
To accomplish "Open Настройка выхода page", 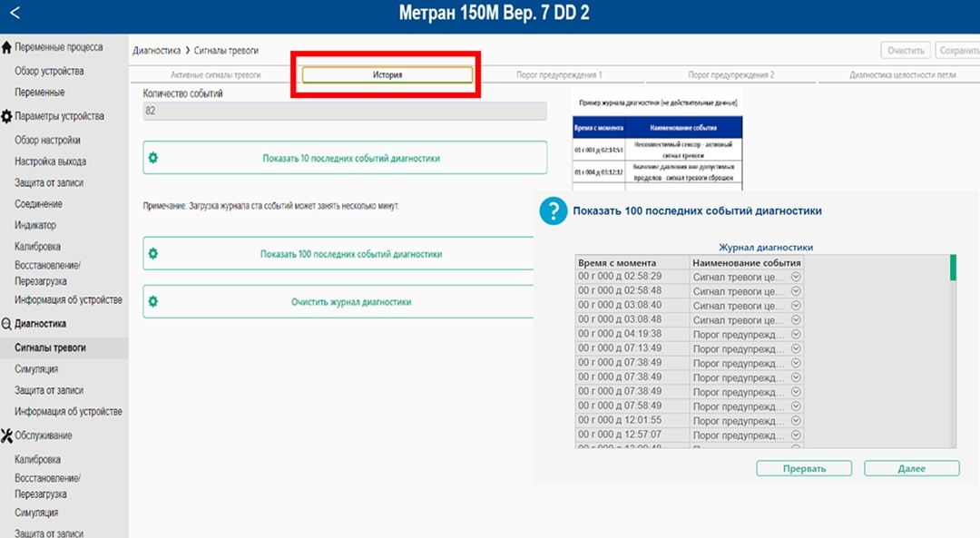I will point(51,161).
